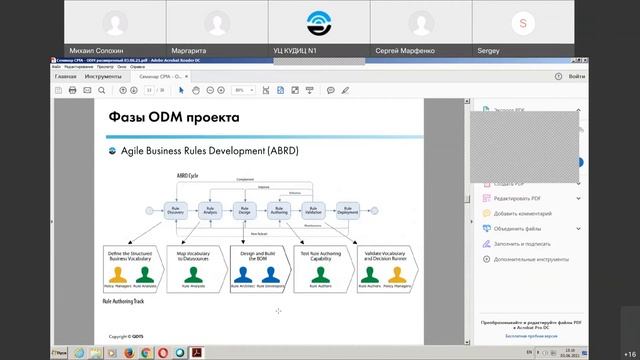Open the Edit PDF tool icon
This screenshot has width=640, height=360.
pos(487,198)
